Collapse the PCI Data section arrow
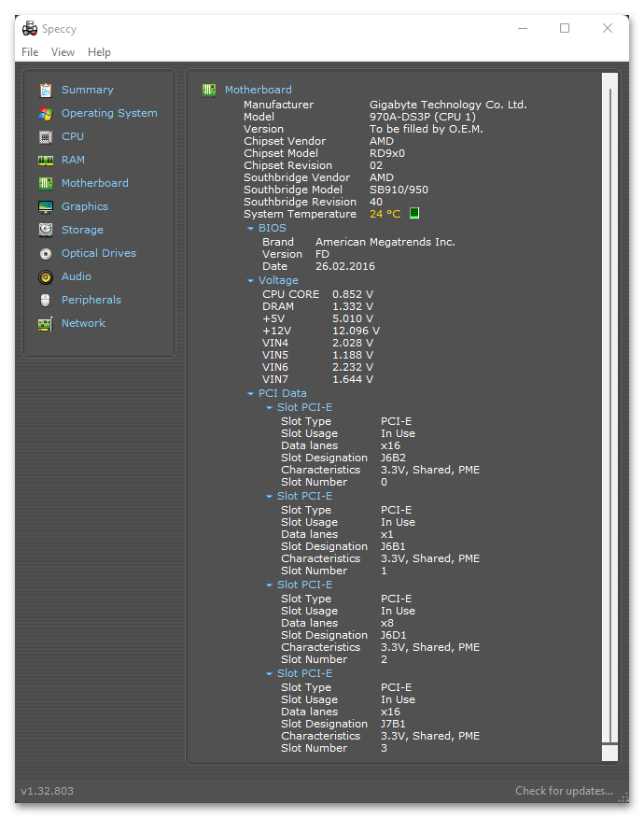The width and height of the screenshot is (644, 818). pyautogui.click(x=250, y=394)
